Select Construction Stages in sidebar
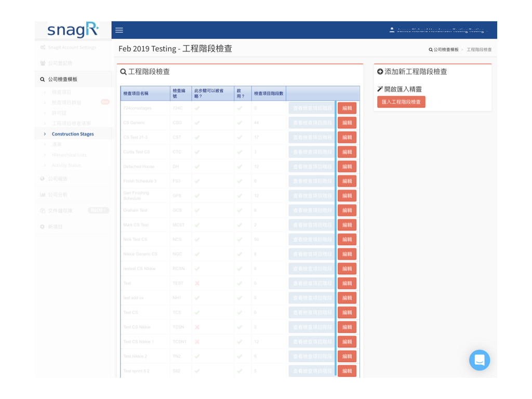The height and width of the screenshot is (399, 532). pyautogui.click(x=73, y=134)
